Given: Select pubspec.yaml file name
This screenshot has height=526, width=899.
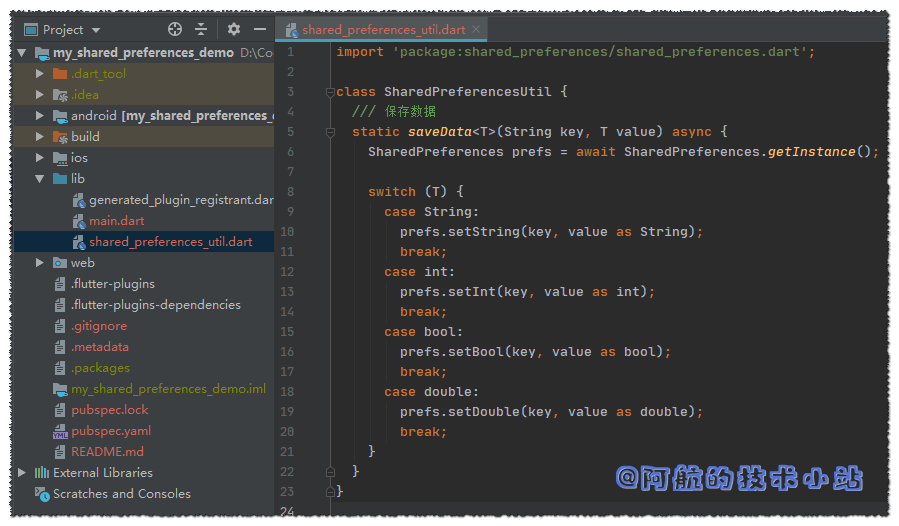Looking at the screenshot, I should pyautogui.click(x=111, y=431).
